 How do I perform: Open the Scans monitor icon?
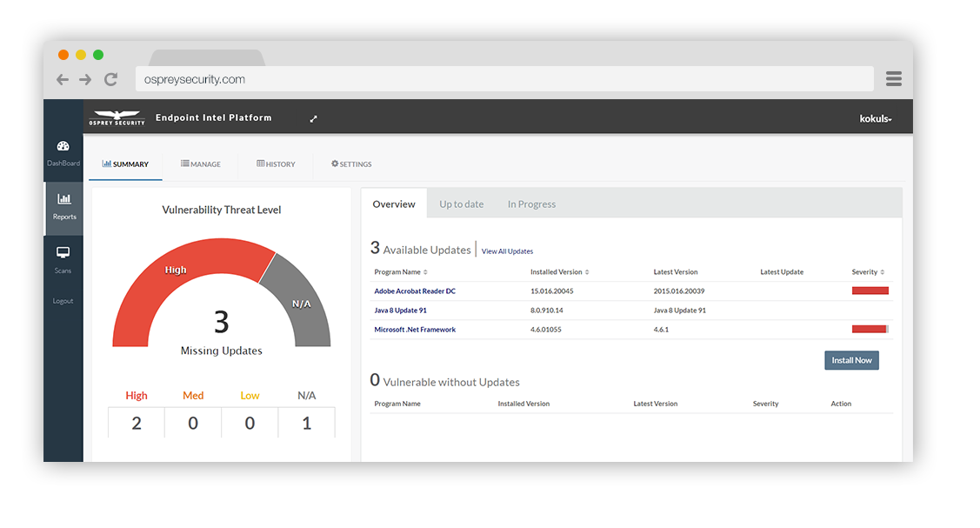click(x=63, y=253)
